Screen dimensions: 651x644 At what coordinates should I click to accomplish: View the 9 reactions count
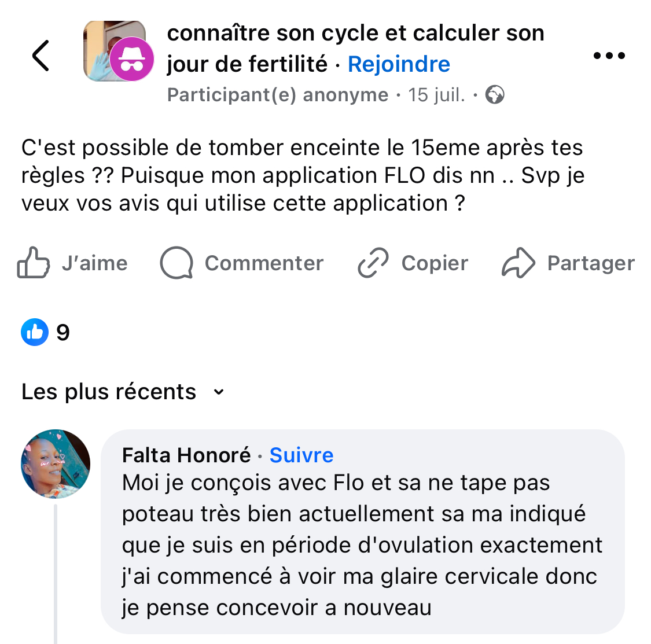tap(63, 333)
